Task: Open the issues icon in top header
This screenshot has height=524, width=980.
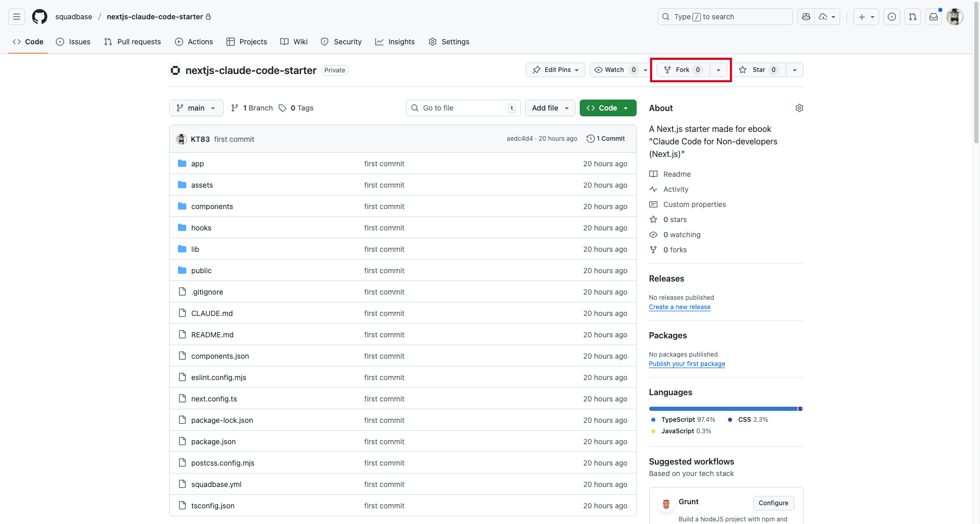Action: (892, 17)
